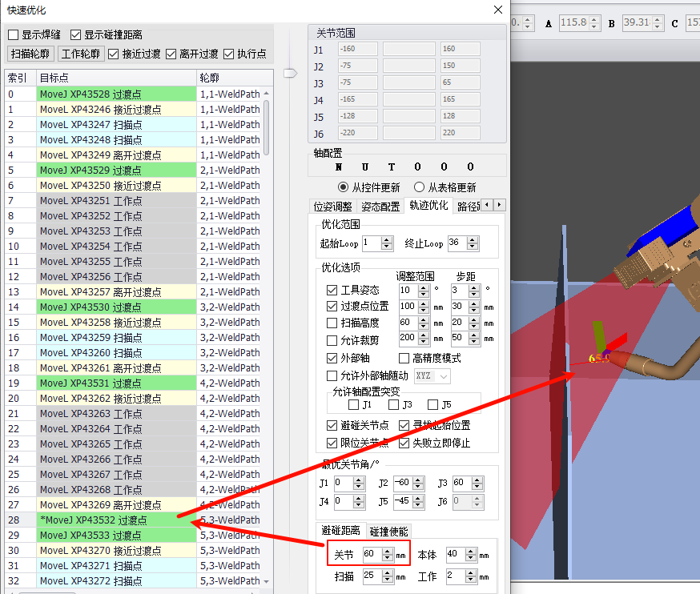The height and width of the screenshot is (594, 700).
Task: Open the XYZ axis dropdown
Action: pyautogui.click(x=432, y=375)
